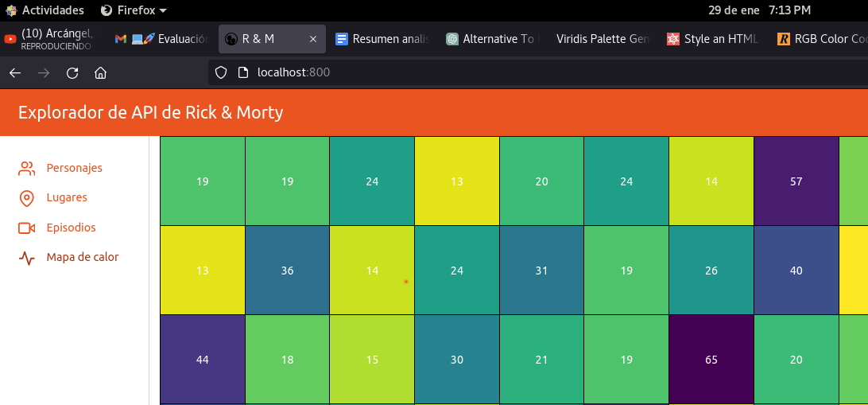Switch to the Alternative To tab
868x405 pixels.
point(493,39)
